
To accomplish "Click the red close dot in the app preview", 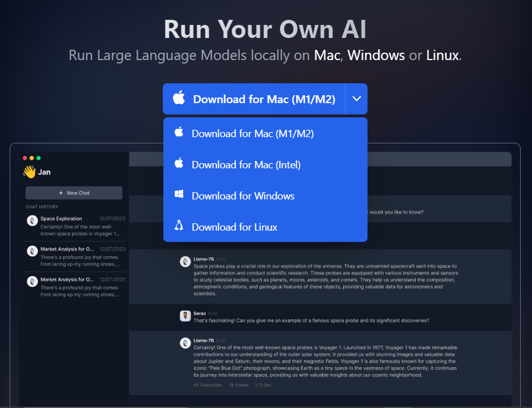I will [x=25, y=158].
